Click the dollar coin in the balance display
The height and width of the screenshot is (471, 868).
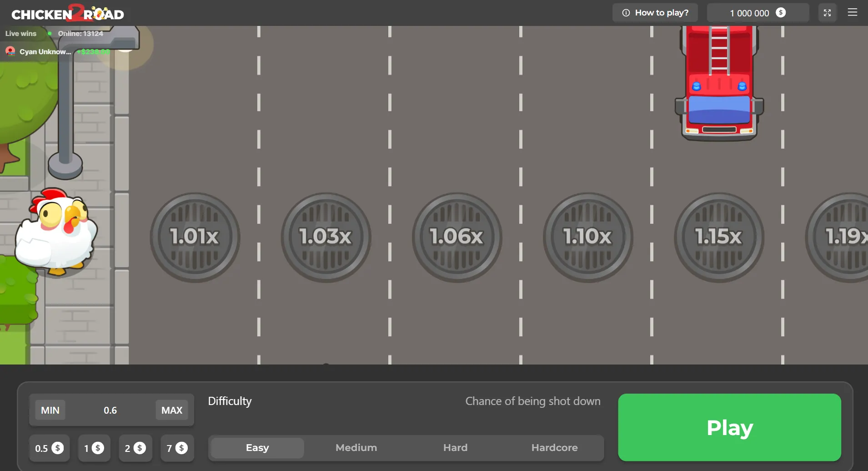[x=780, y=13]
